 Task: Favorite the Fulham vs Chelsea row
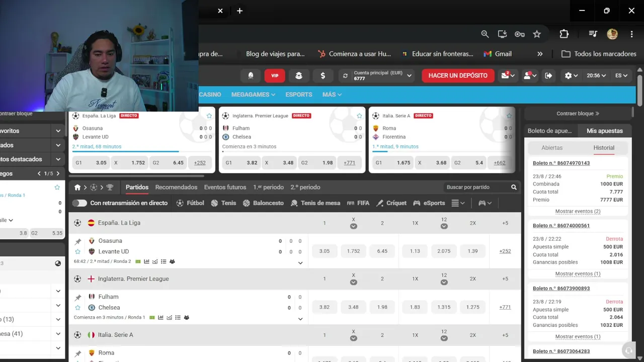coord(78,308)
